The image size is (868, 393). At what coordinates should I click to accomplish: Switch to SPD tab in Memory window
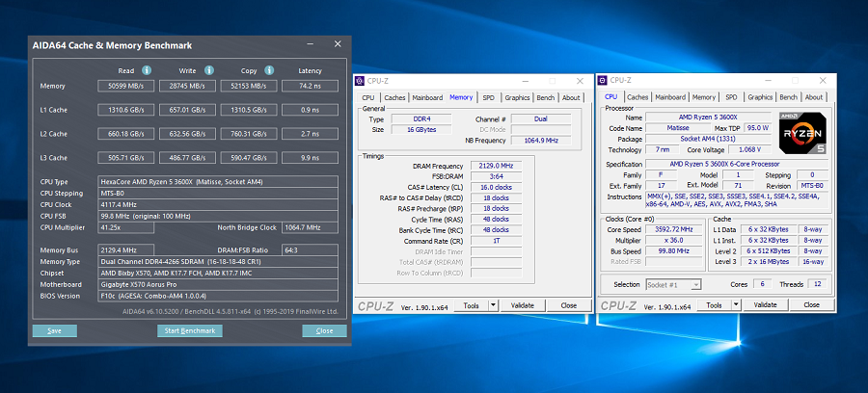(488, 98)
